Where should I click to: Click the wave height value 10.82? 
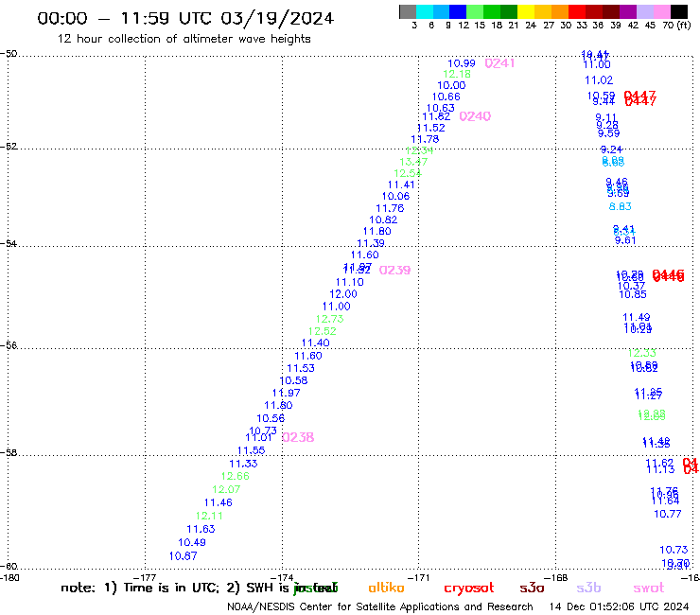tap(383, 220)
